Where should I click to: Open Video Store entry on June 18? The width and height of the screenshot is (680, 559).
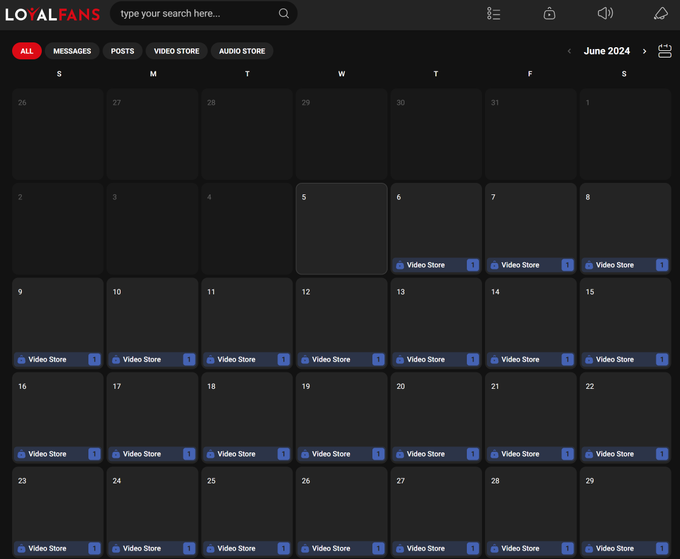click(x=247, y=454)
